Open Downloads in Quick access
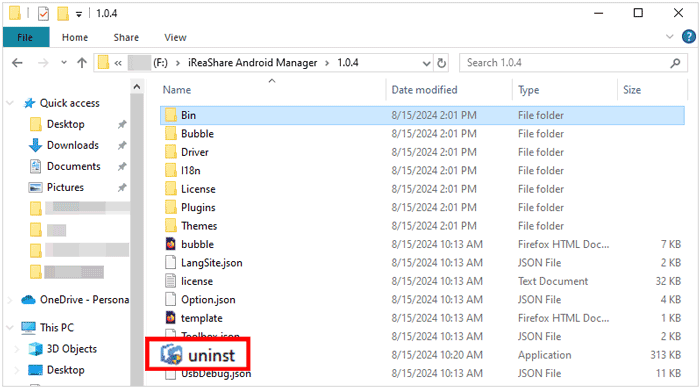 tap(73, 145)
